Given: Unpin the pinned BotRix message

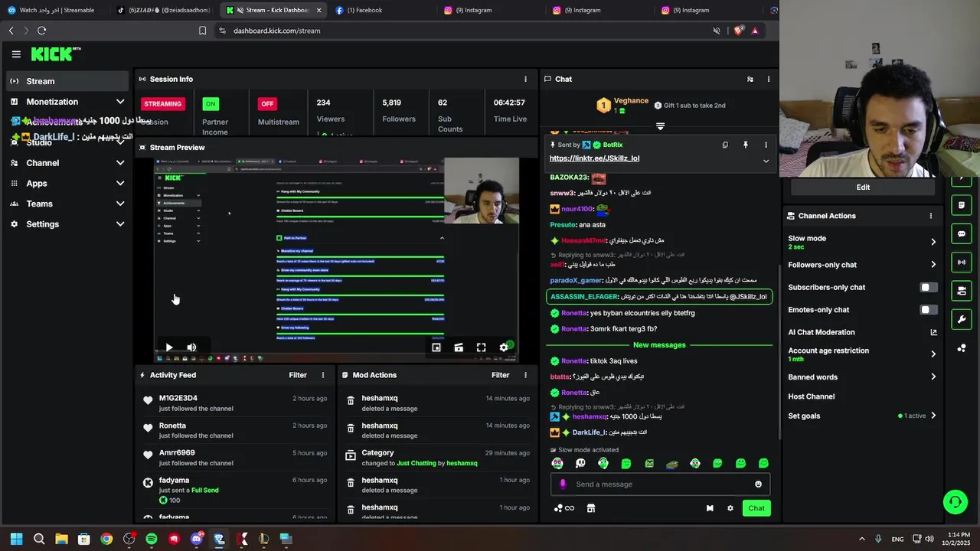Looking at the screenshot, I should click(745, 145).
